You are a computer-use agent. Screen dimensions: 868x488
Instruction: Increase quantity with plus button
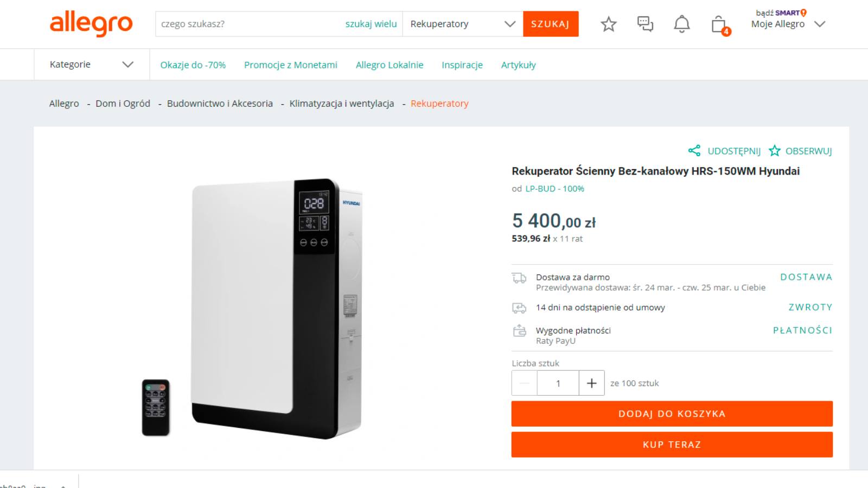pyautogui.click(x=591, y=383)
